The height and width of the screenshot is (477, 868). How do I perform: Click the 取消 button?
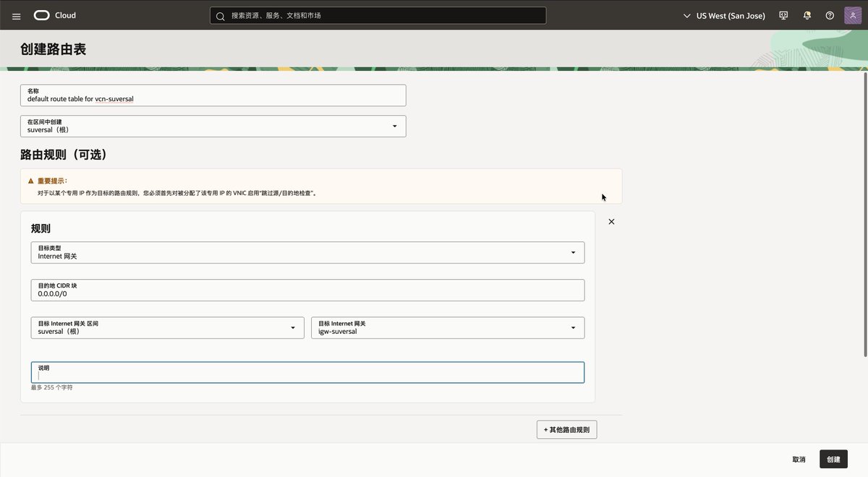799,459
